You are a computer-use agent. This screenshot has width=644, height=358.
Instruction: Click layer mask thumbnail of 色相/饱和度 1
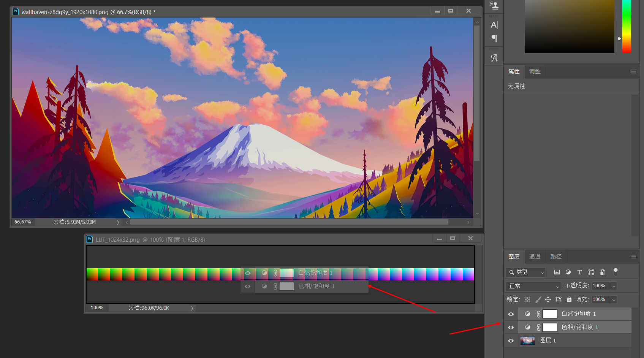[x=550, y=327]
